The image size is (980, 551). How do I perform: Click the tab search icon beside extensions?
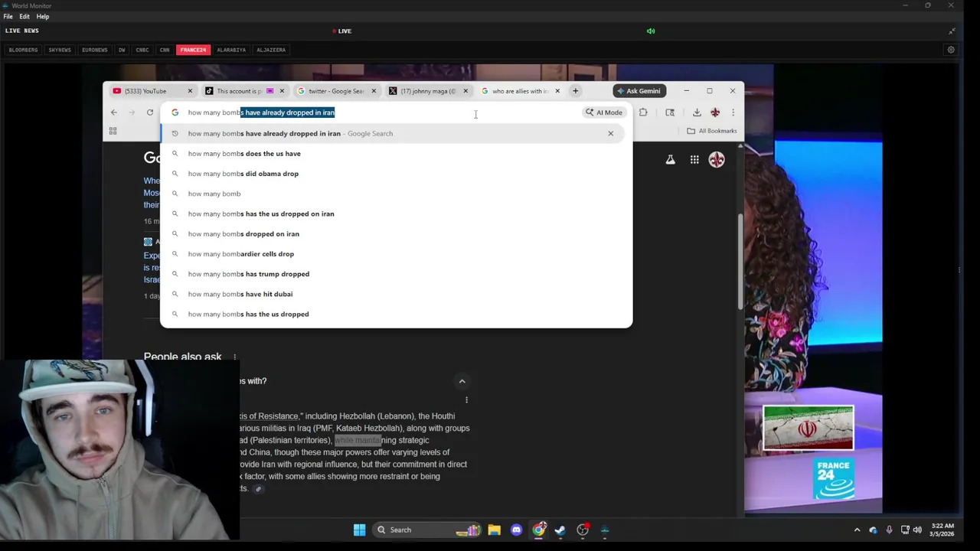click(670, 112)
